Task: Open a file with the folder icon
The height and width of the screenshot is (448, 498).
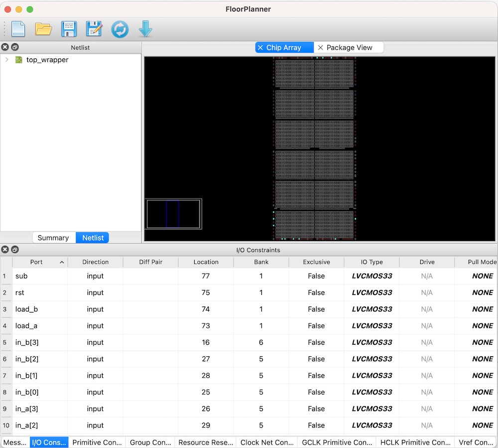Action: pos(43,29)
